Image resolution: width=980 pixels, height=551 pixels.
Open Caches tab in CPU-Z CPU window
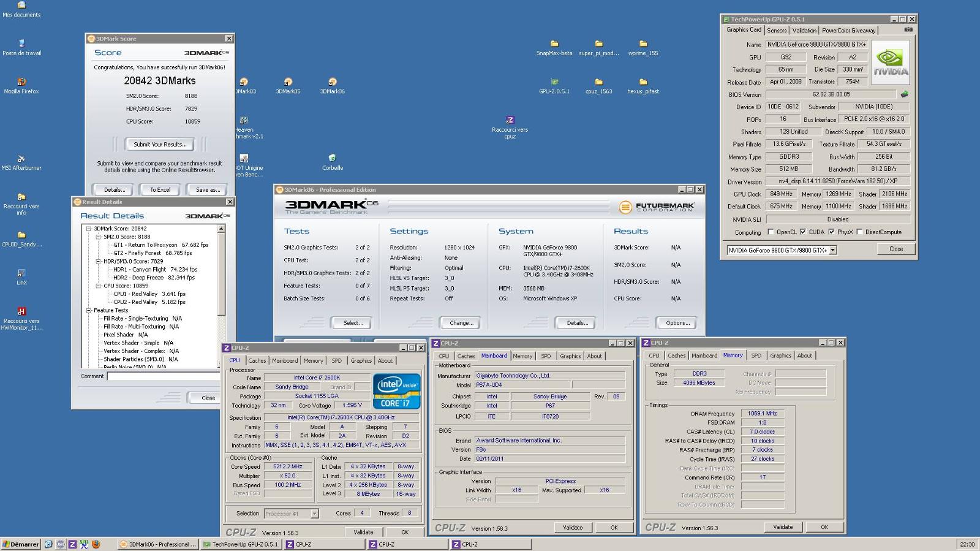point(257,360)
